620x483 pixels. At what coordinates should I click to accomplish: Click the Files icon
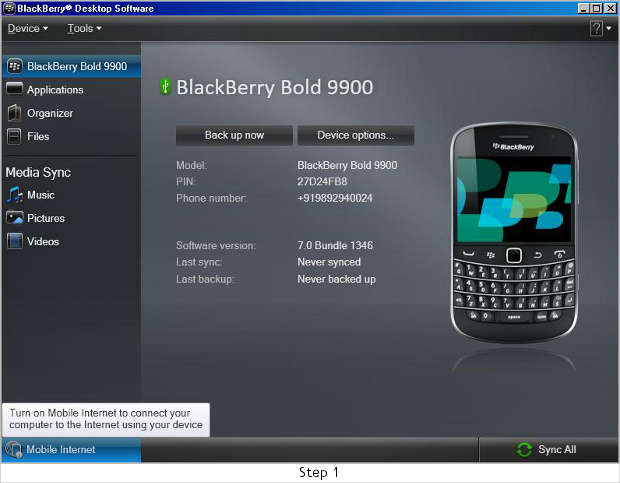pyautogui.click(x=14, y=137)
